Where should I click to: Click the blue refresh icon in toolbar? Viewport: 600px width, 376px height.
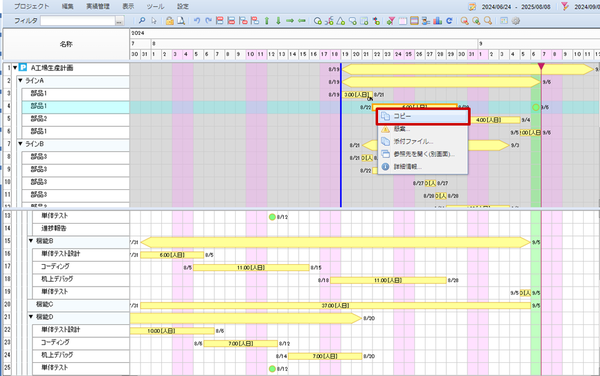449,21
